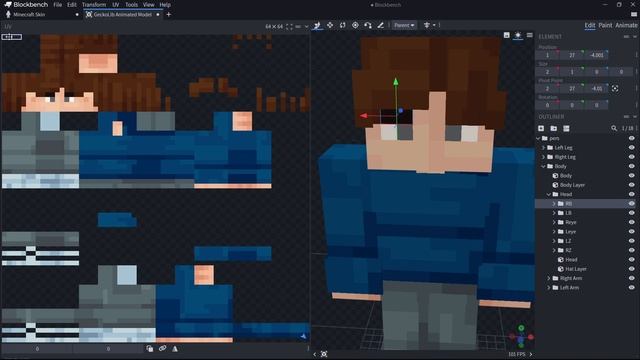Click the first slider below UV editor
The image size is (640, 360).
pyautogui.click(x=37, y=349)
